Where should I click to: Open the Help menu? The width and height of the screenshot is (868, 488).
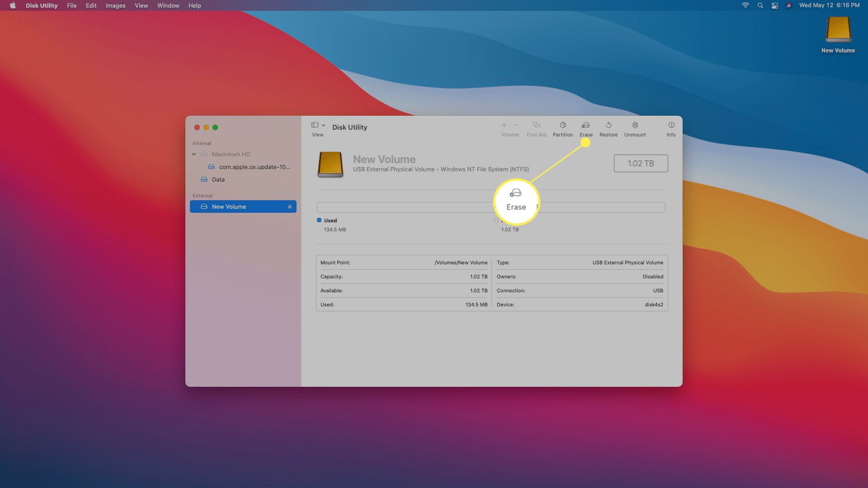pyautogui.click(x=194, y=5)
